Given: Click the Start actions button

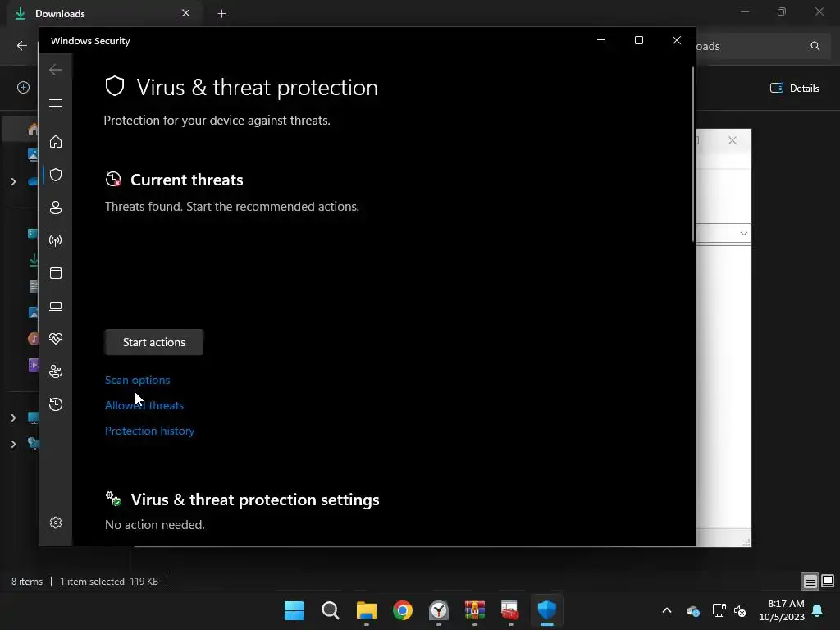Looking at the screenshot, I should pyautogui.click(x=153, y=342).
